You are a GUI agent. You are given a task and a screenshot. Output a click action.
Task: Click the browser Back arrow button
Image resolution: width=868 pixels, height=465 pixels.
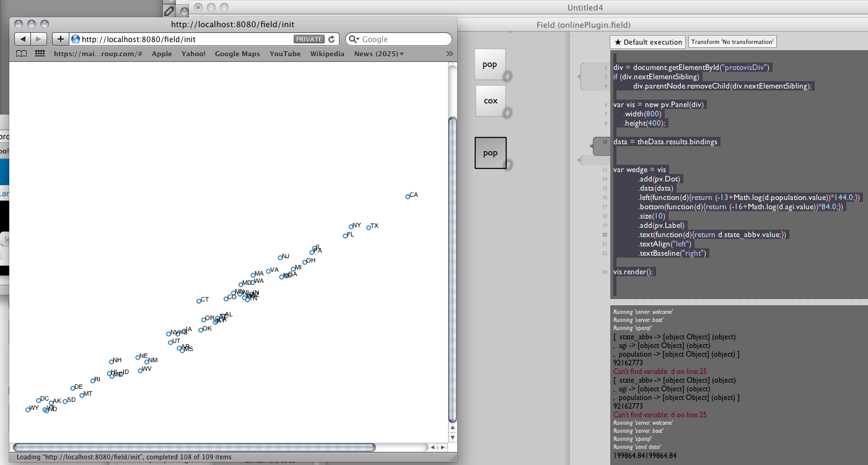click(23, 39)
